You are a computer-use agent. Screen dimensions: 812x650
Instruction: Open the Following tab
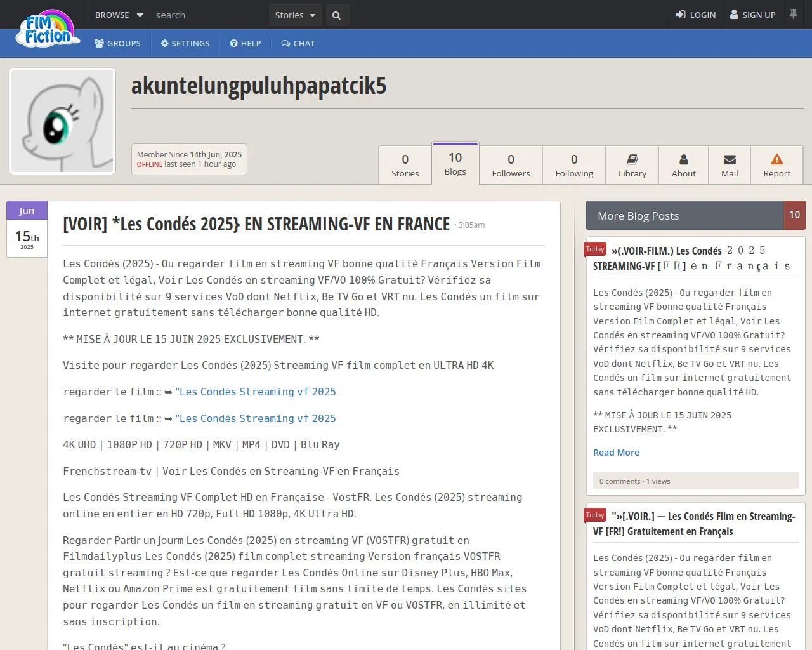[x=574, y=166]
